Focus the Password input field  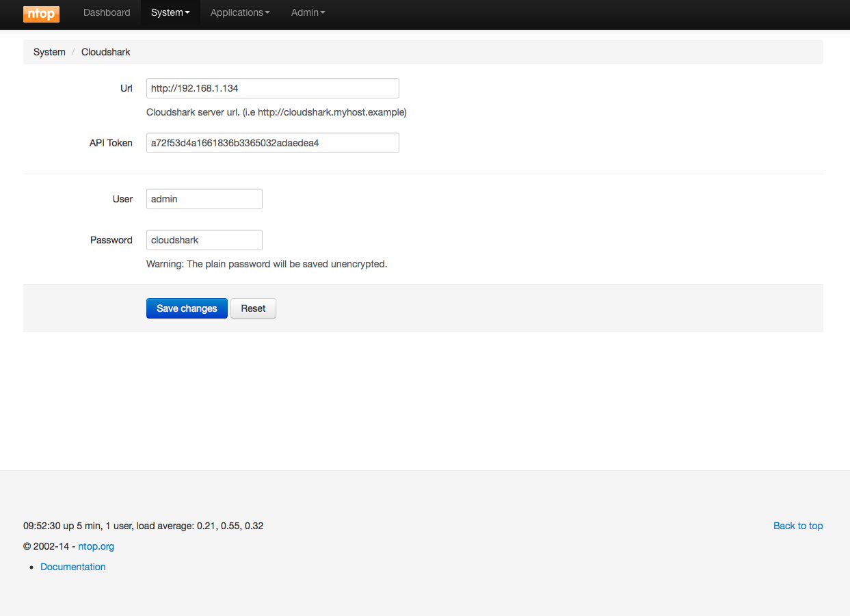204,240
